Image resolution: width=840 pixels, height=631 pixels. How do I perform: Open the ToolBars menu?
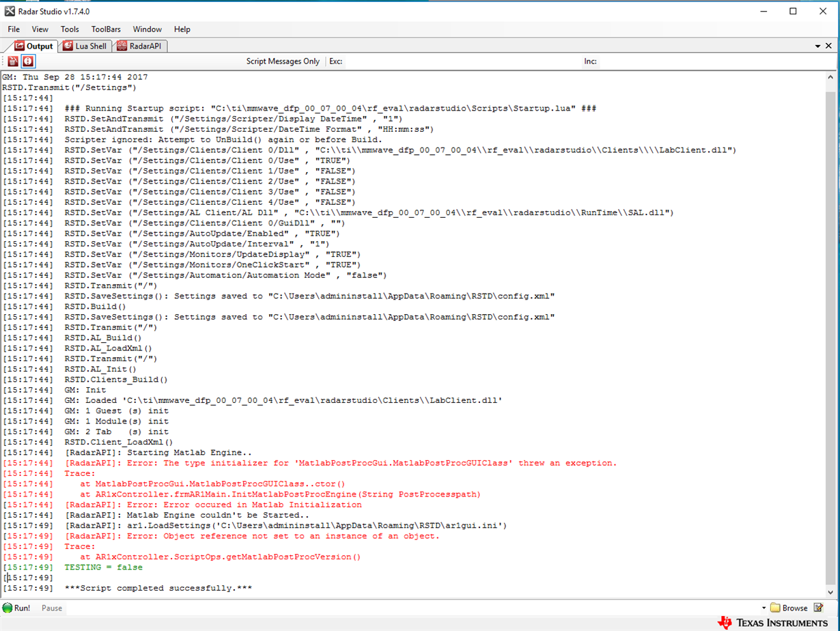[106, 29]
